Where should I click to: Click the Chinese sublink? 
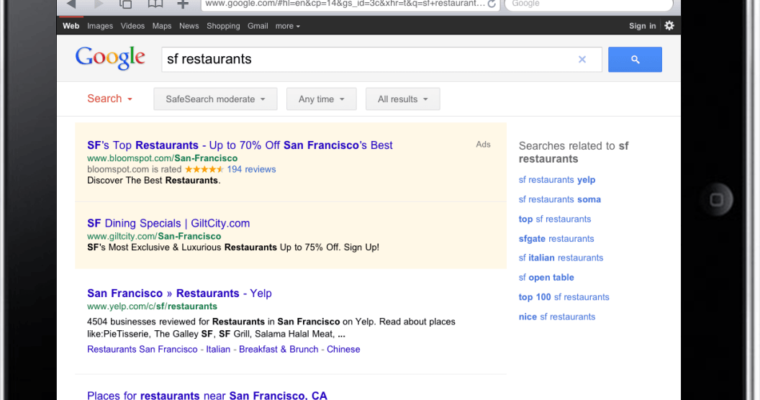tap(343, 349)
